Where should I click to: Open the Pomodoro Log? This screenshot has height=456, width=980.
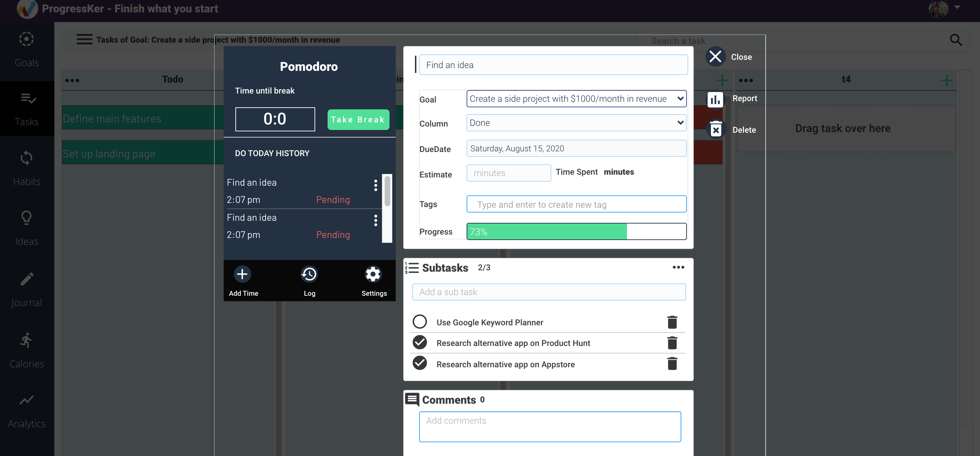tap(309, 274)
